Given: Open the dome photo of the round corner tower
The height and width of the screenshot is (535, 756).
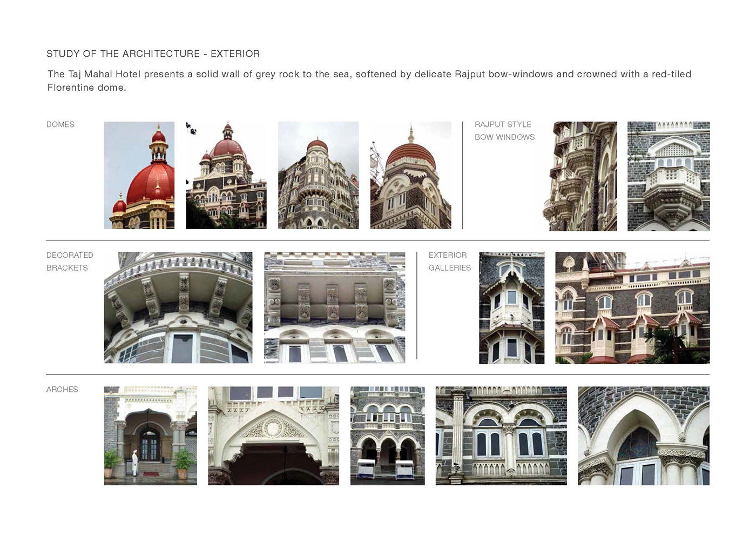Looking at the screenshot, I should coord(318,175).
